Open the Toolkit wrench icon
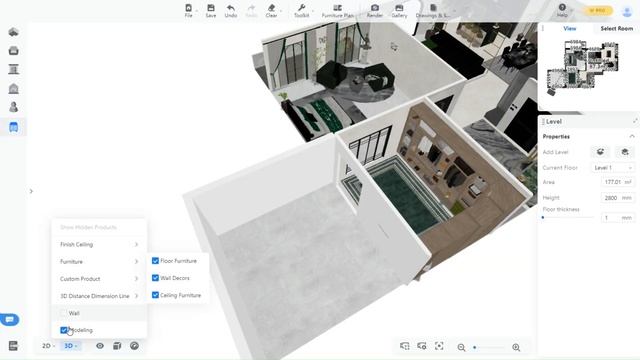Screen dimensions: 640x360 coord(302,8)
